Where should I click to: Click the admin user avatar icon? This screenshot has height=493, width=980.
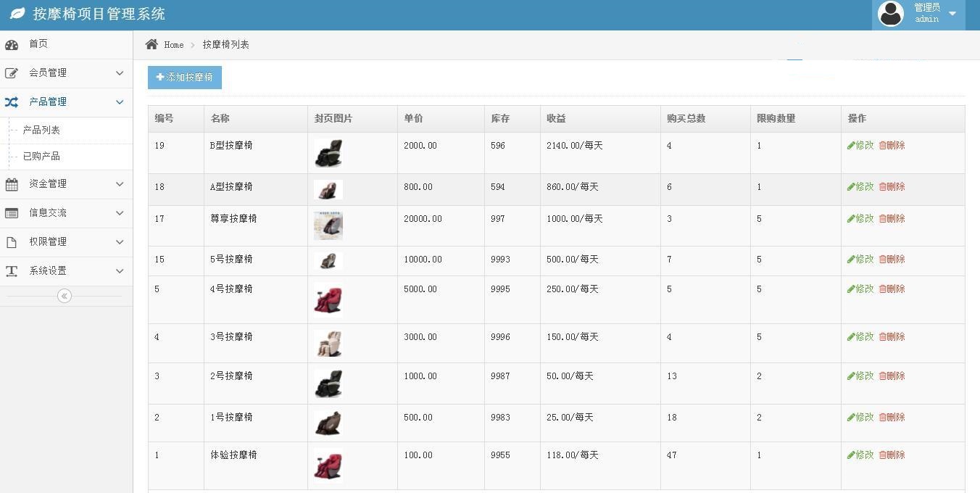pos(891,14)
